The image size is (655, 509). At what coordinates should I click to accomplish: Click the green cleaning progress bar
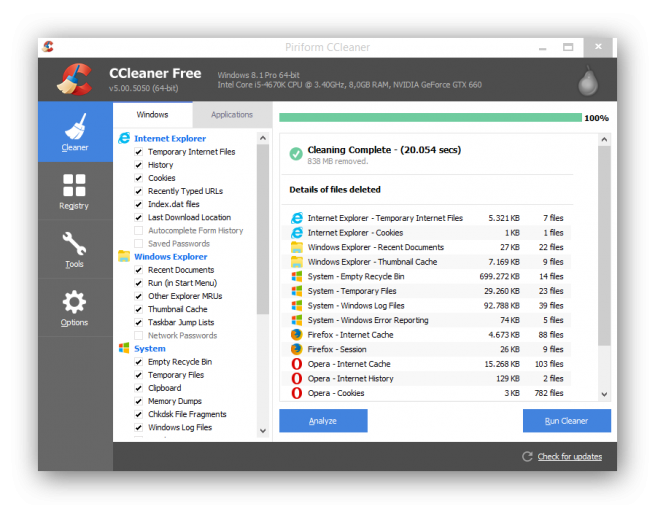point(430,117)
